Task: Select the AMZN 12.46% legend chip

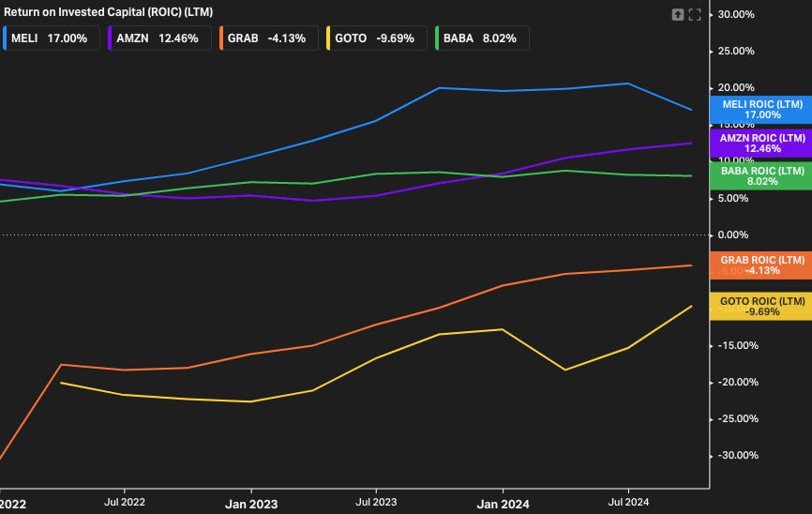Action: [x=159, y=38]
